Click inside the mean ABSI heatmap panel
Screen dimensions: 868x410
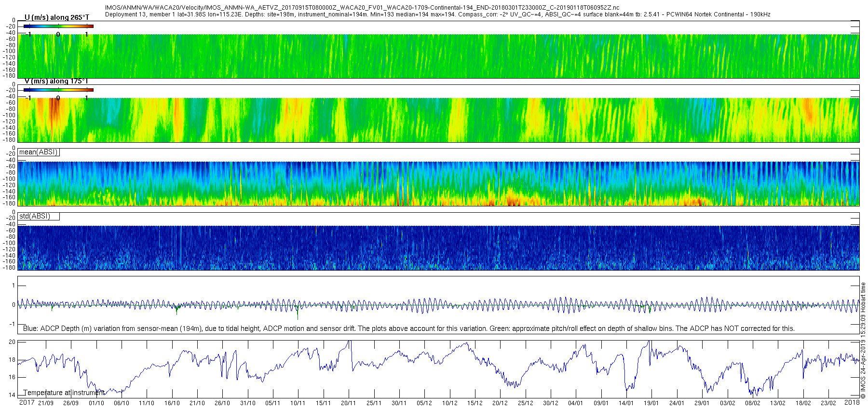click(438, 184)
